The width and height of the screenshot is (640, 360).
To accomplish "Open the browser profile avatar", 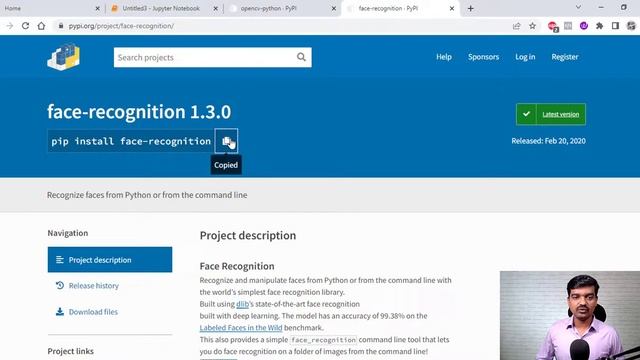I will click(x=631, y=26).
